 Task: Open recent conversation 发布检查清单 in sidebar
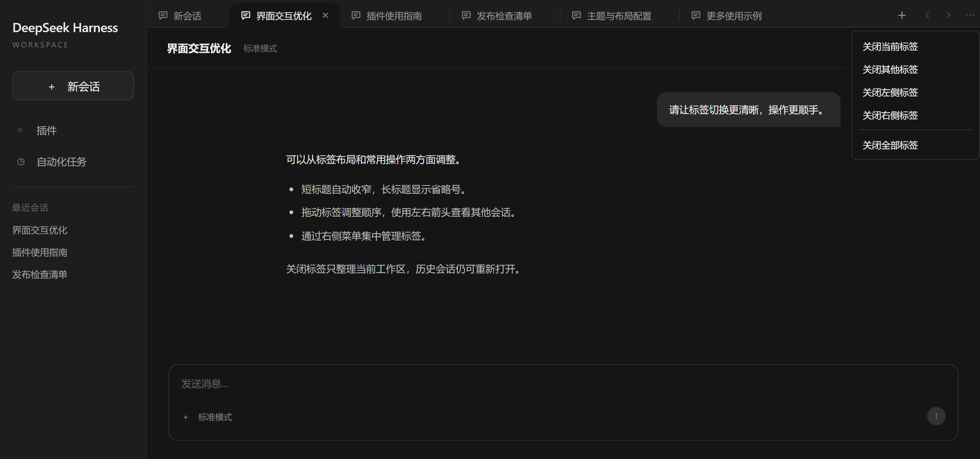(x=40, y=275)
